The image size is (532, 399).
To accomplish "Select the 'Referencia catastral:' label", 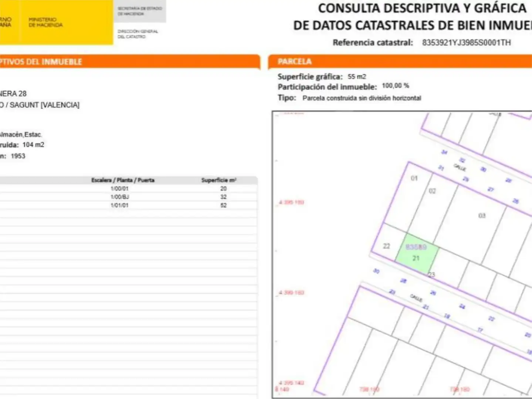I will coord(373,42).
